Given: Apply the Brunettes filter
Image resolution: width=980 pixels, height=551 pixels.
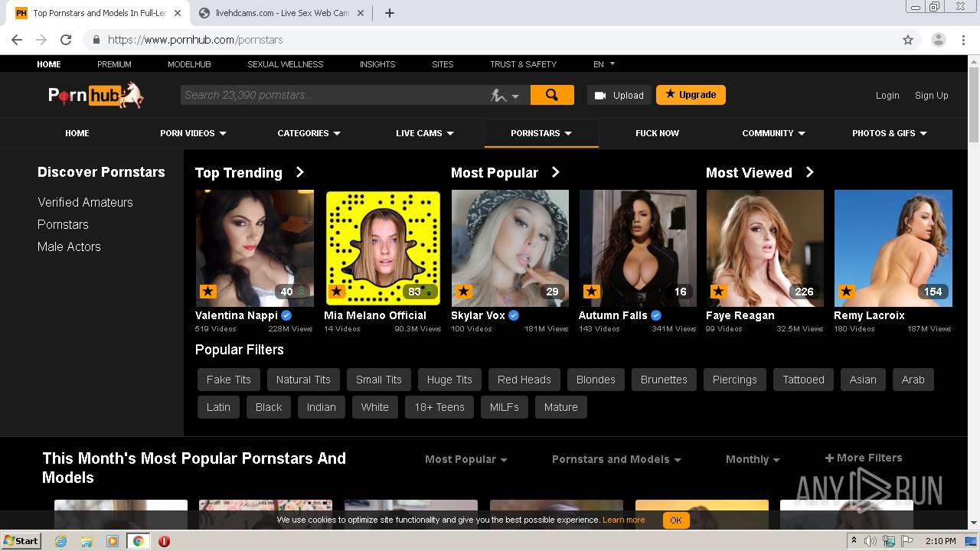Looking at the screenshot, I should pos(664,380).
